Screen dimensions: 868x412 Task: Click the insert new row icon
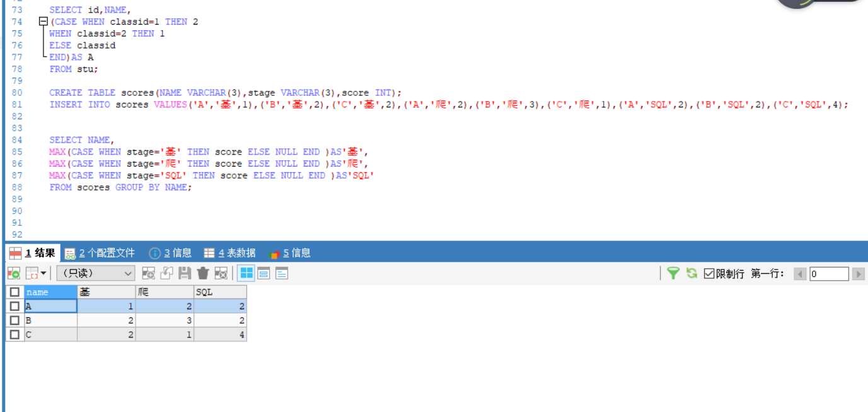tap(148, 273)
